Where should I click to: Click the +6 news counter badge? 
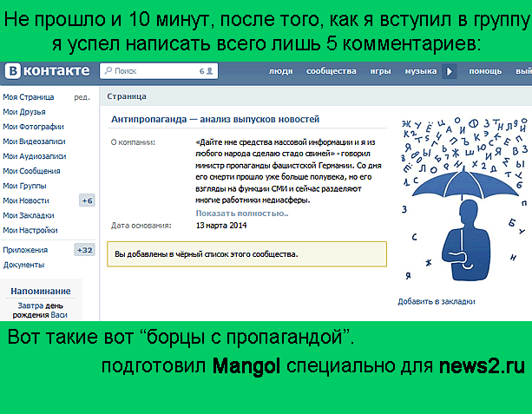(87, 200)
